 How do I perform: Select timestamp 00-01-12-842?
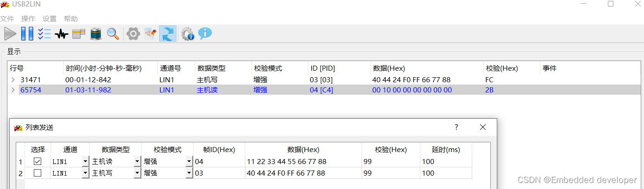88,80
